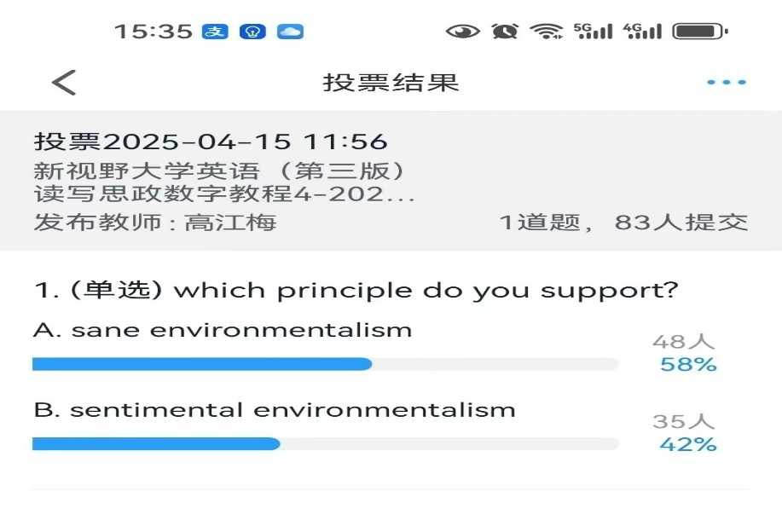Tap the alarm clock status icon
Image resolution: width=782 pixels, height=532 pixels.
505,32
